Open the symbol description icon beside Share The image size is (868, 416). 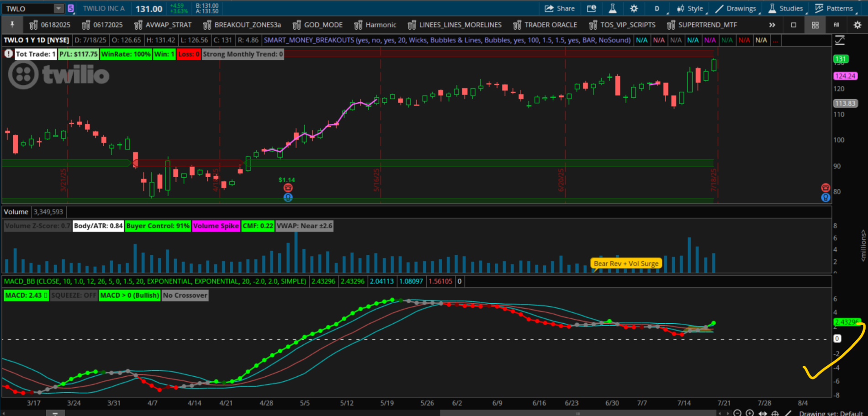(x=592, y=8)
